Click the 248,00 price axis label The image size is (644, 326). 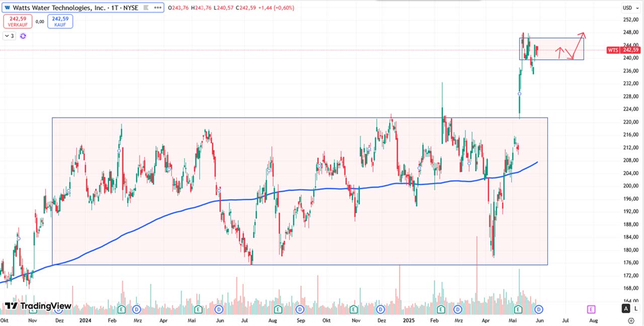coord(630,32)
